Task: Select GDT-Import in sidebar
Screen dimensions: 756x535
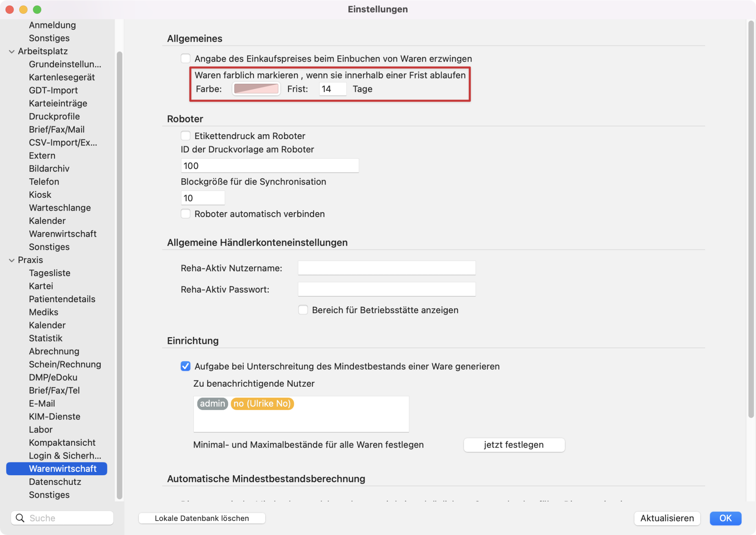Action: 53,90
